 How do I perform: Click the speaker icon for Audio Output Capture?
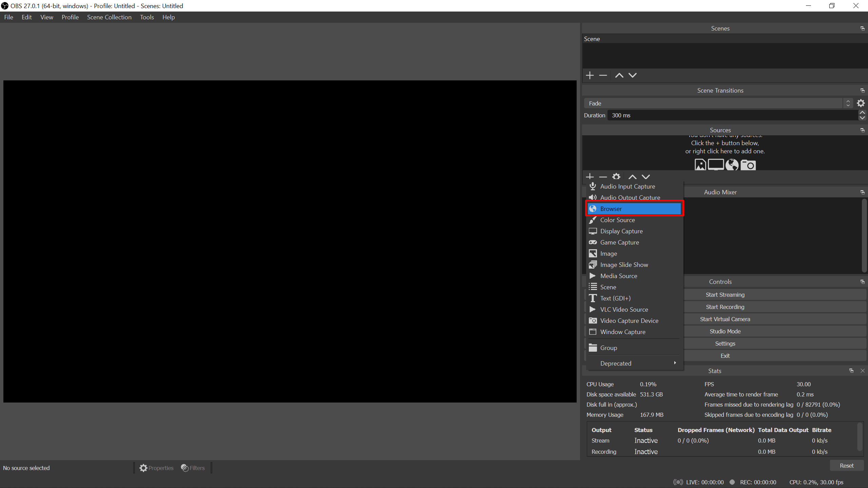(x=593, y=197)
